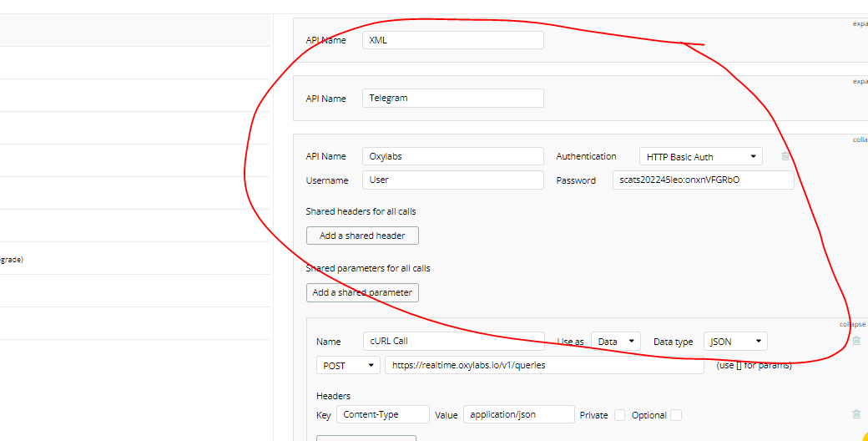Click the Password input field
Screen dimensions: 868x441
[x=703, y=180]
